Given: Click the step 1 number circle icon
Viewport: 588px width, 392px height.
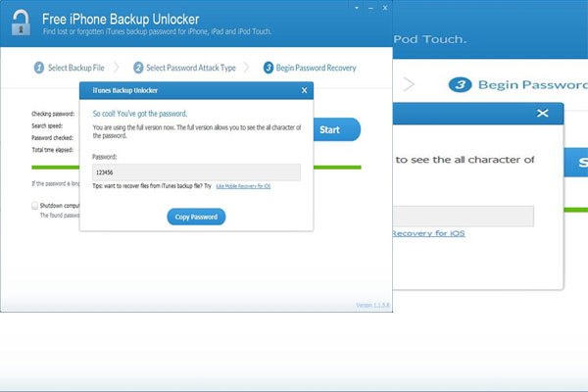Looking at the screenshot, I should click(x=38, y=68).
